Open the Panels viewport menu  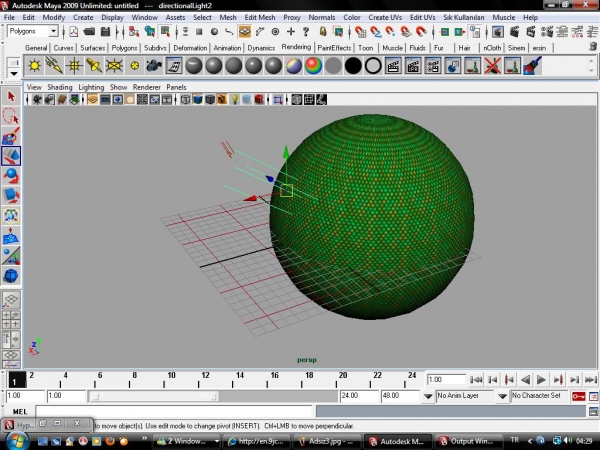[176, 87]
